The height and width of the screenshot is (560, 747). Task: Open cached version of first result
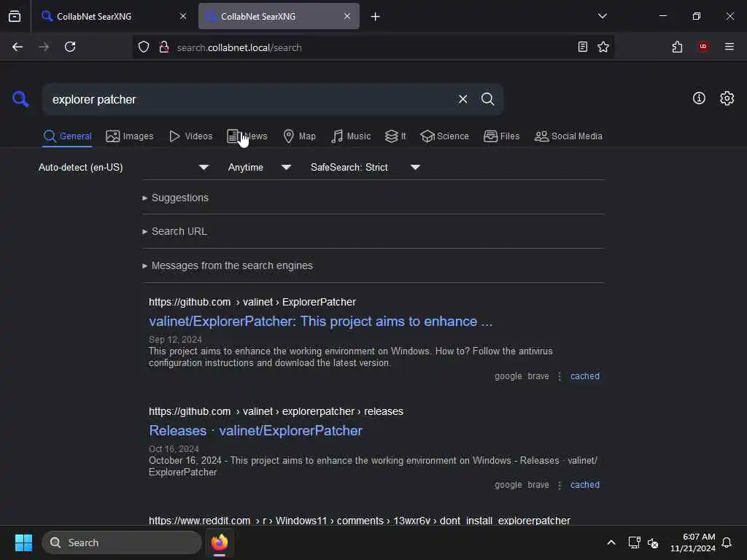pyautogui.click(x=585, y=376)
